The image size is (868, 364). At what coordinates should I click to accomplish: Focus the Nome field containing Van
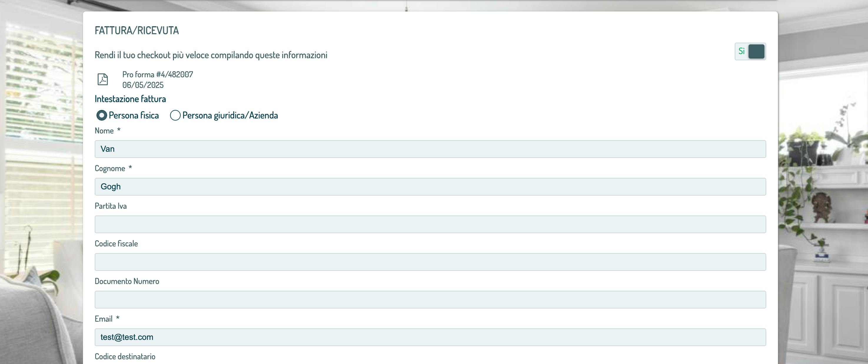[x=430, y=149]
